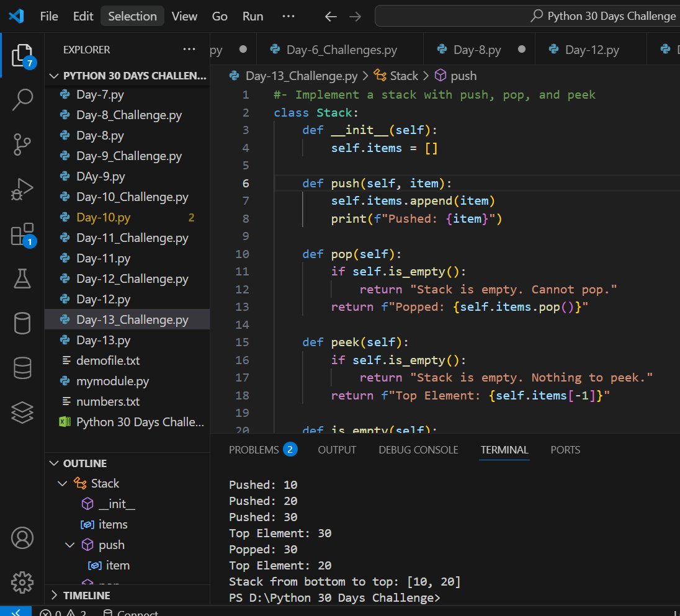
Task: Expand the Timeline section
Action: point(128,595)
